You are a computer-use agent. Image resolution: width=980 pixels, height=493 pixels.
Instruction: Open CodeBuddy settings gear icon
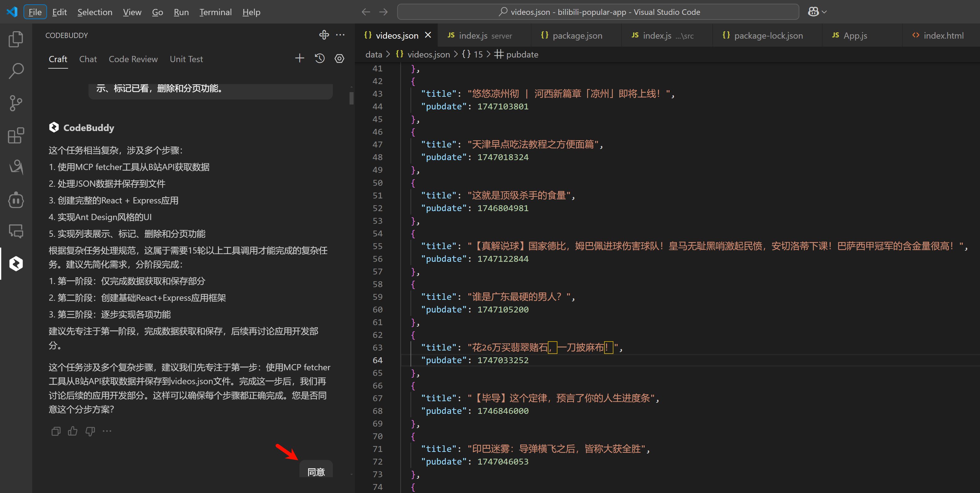tap(339, 58)
